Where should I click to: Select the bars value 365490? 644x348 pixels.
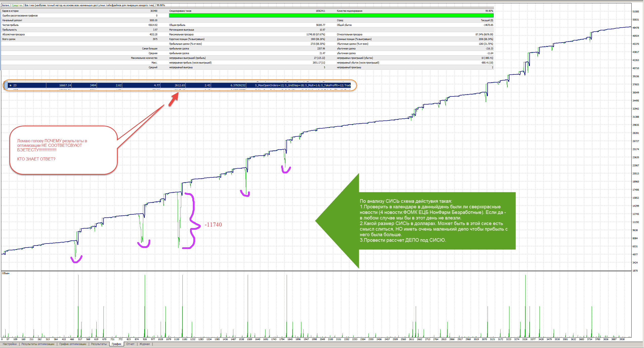tap(154, 11)
